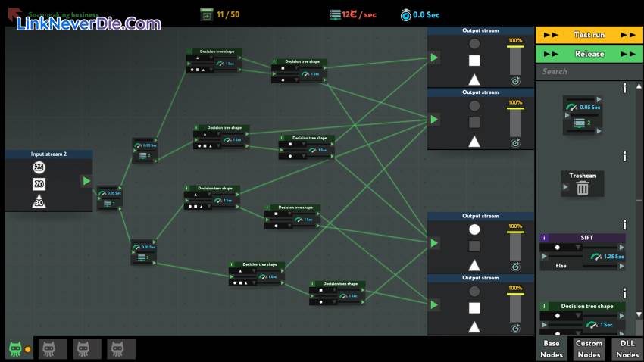Open the Custom Nodes tab
Image resolution: width=644 pixels, height=362 pixels.
coord(589,348)
